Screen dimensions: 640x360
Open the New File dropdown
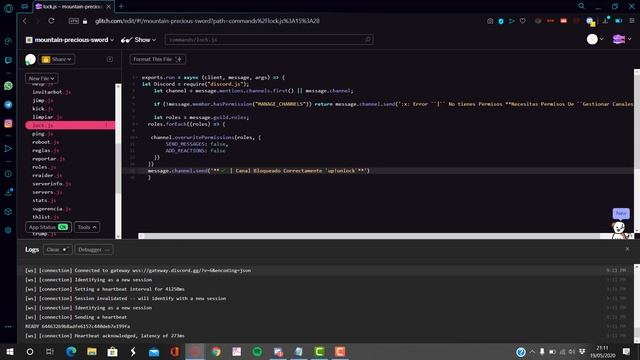pyautogui.click(x=42, y=78)
